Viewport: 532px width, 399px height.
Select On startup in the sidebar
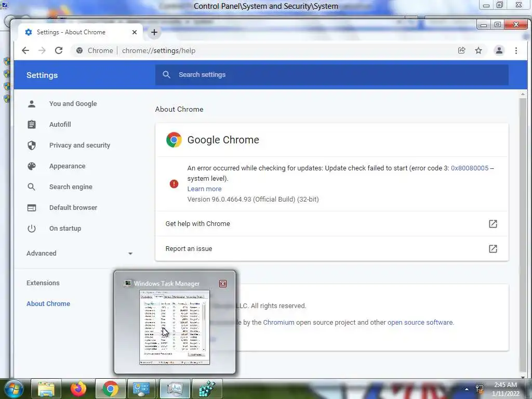coord(65,229)
